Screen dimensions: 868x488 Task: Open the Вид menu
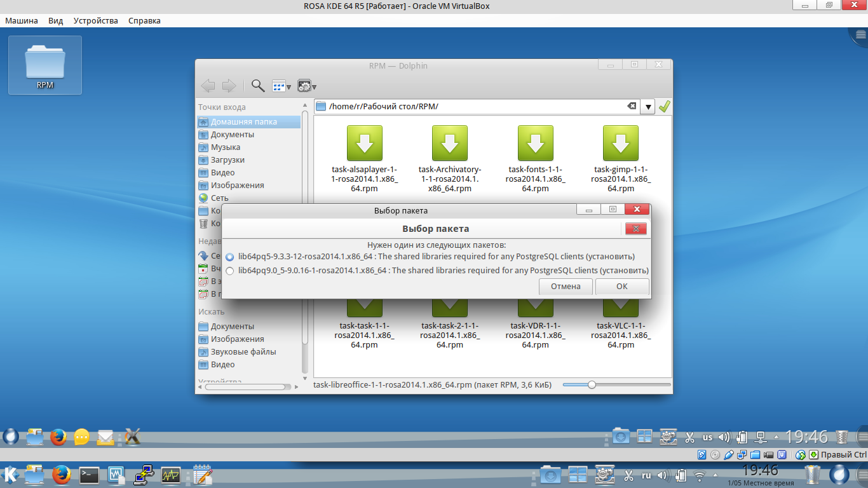[56, 20]
